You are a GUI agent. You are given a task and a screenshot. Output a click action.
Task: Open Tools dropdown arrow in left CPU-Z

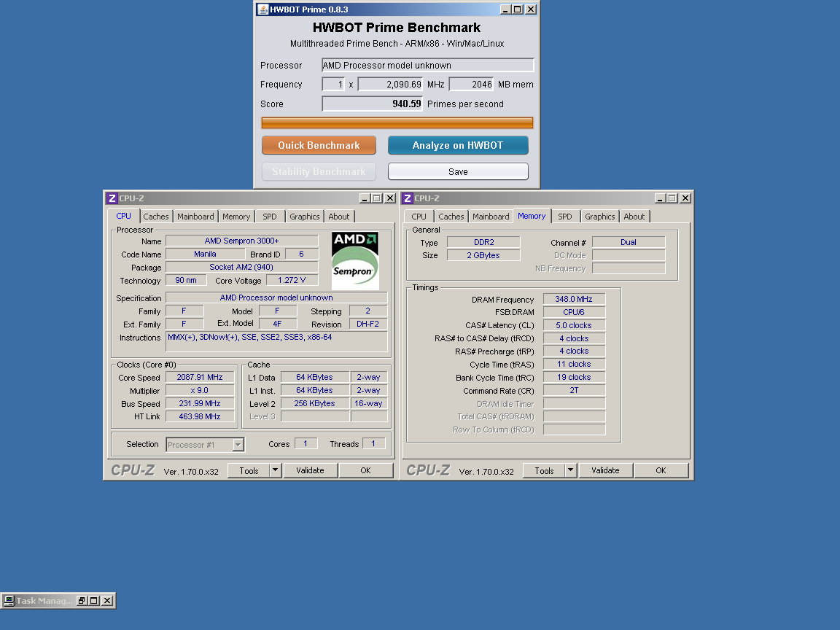coord(276,470)
